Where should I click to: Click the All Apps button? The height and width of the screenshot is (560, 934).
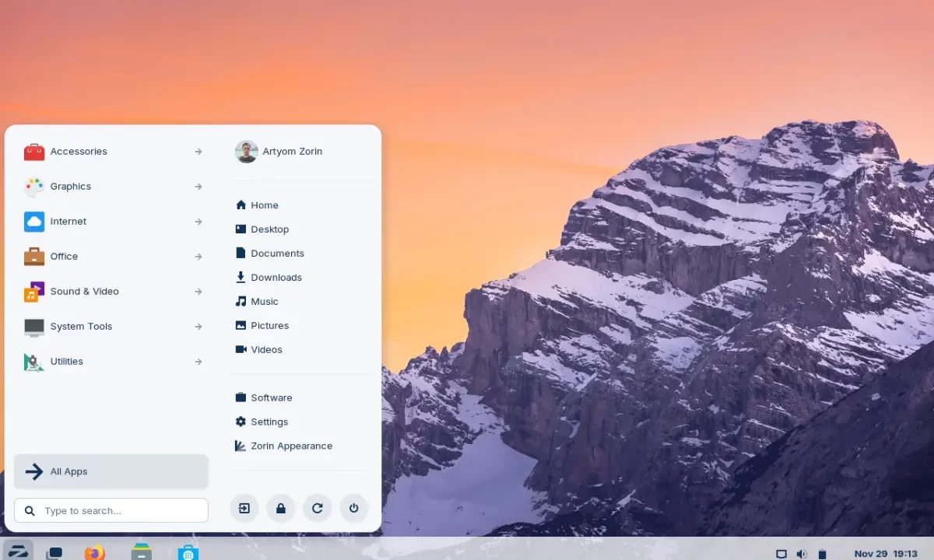111,471
